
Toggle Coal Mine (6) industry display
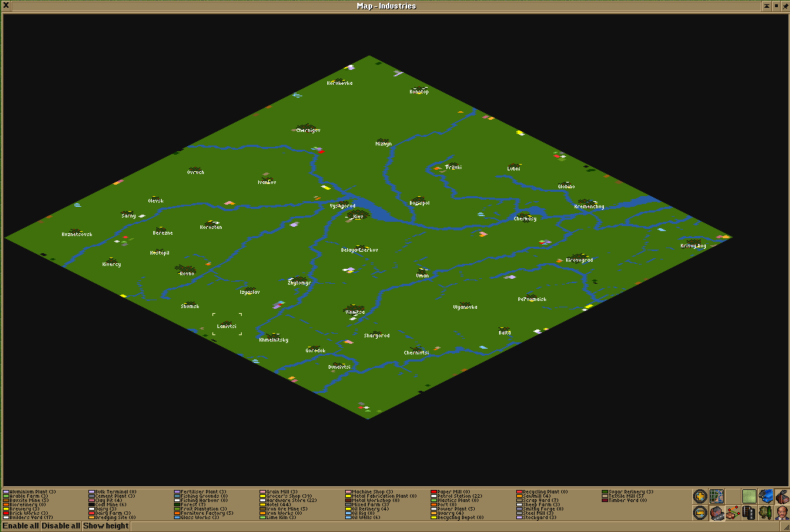click(x=108, y=505)
